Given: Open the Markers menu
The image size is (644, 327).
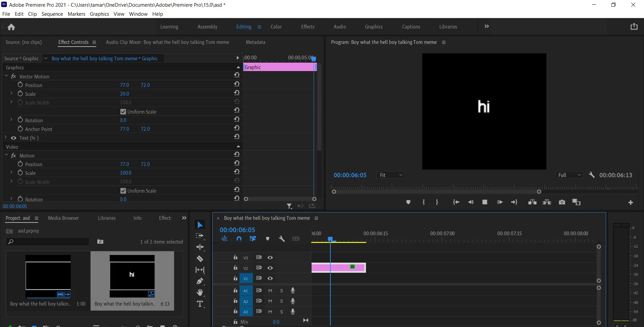Looking at the screenshot, I should pyautogui.click(x=76, y=14).
